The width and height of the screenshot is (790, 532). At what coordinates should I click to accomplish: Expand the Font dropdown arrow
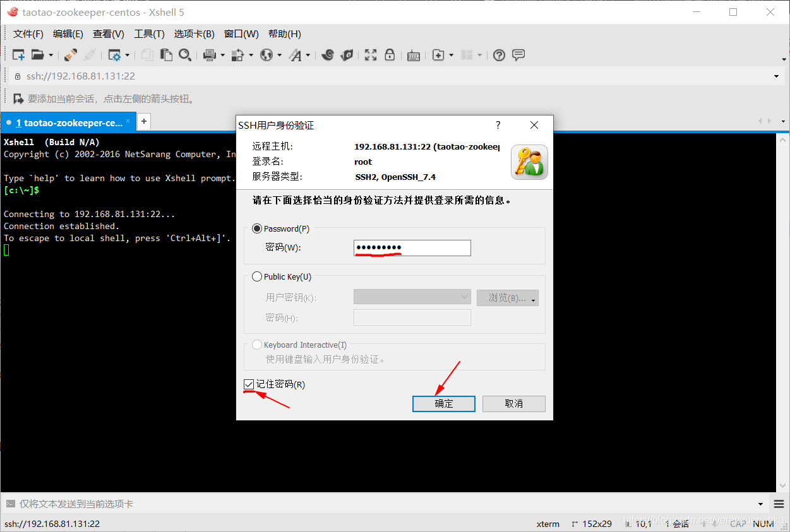pos(308,56)
